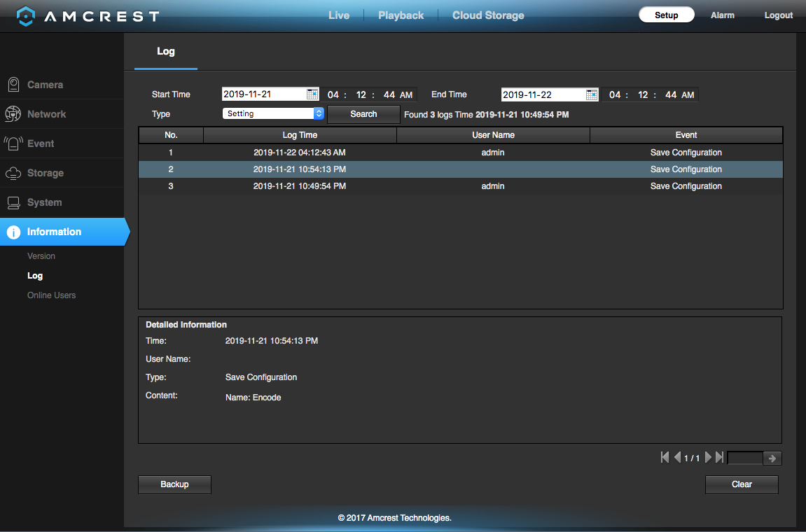806x532 pixels.
Task: Click the go-to-page arrow button
Action: pyautogui.click(x=772, y=458)
